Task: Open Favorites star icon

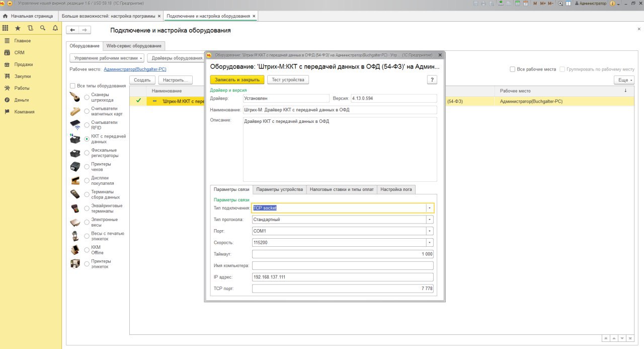Action: pyautogui.click(x=18, y=28)
